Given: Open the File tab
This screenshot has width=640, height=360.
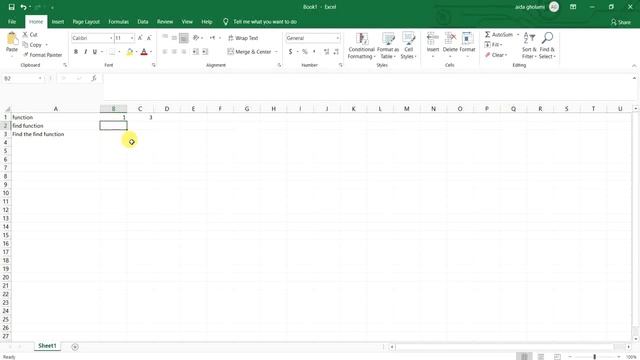Looking at the screenshot, I should point(12,22).
